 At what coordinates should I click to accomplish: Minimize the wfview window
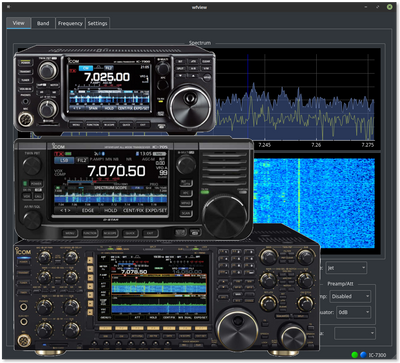coord(366,7)
